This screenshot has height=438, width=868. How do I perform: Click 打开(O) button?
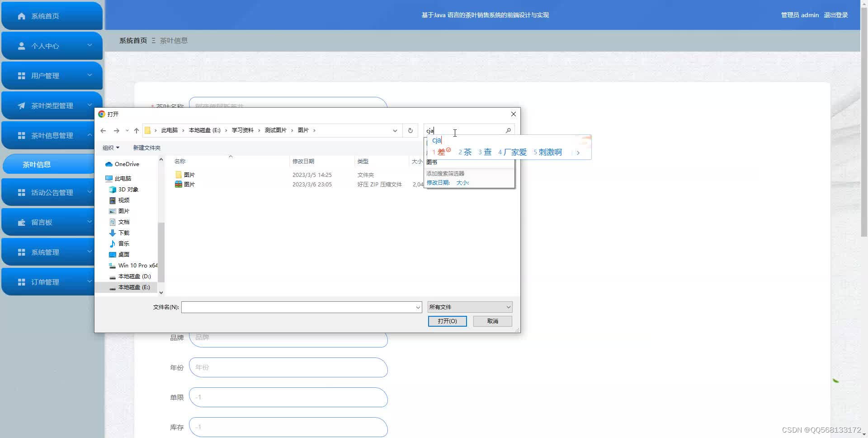pyautogui.click(x=447, y=321)
